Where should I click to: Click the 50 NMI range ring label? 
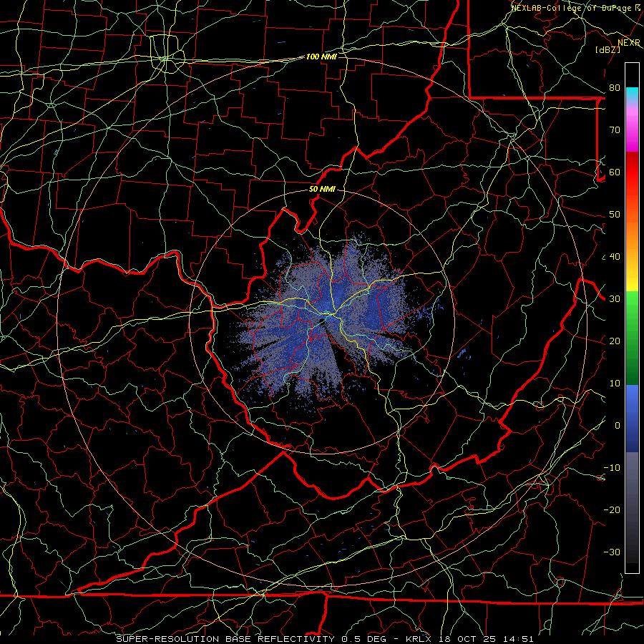(x=322, y=190)
